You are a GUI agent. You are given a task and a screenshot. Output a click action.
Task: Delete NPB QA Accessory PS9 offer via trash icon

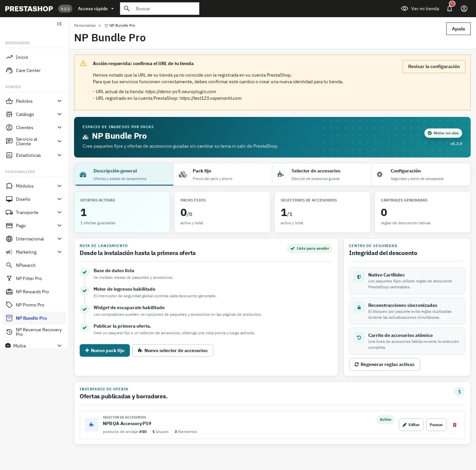click(x=455, y=425)
